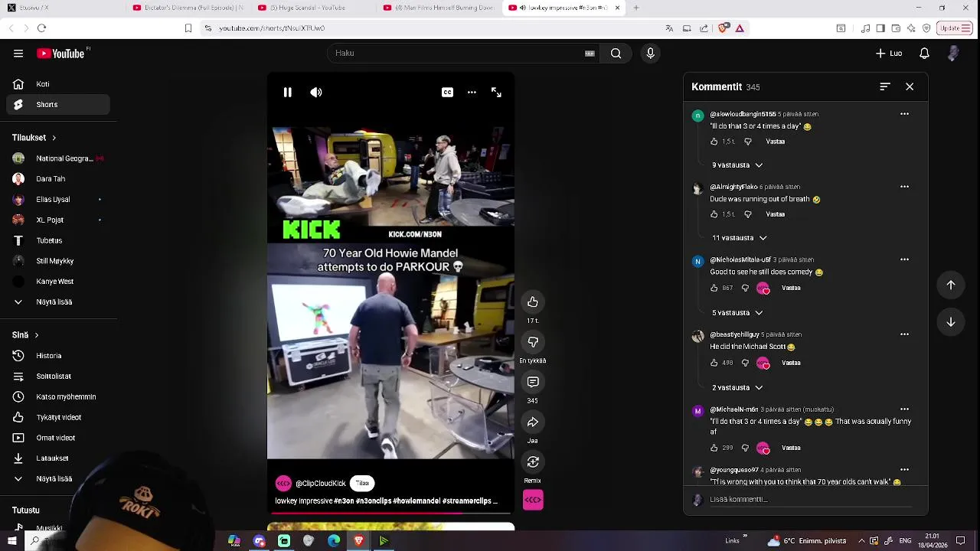
Task: Open Tykätyt videot list
Action: pos(58,418)
